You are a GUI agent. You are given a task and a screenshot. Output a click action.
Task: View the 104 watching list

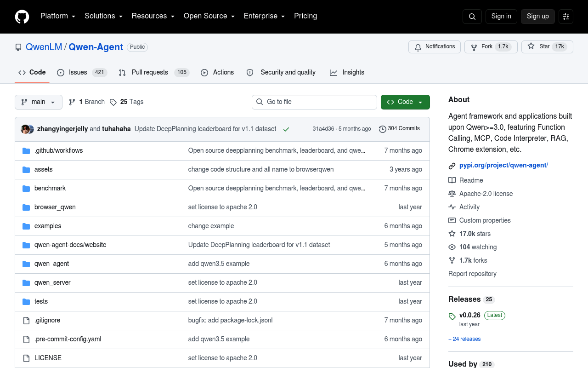click(x=473, y=247)
